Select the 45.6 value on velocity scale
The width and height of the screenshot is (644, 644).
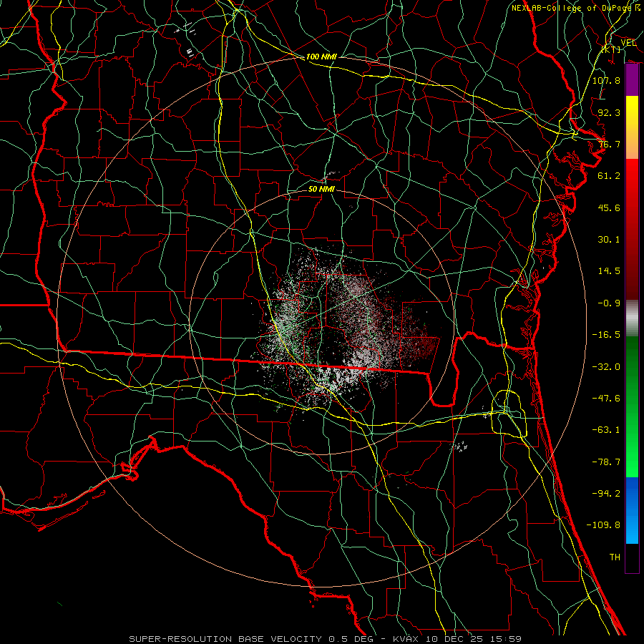[x=609, y=208]
